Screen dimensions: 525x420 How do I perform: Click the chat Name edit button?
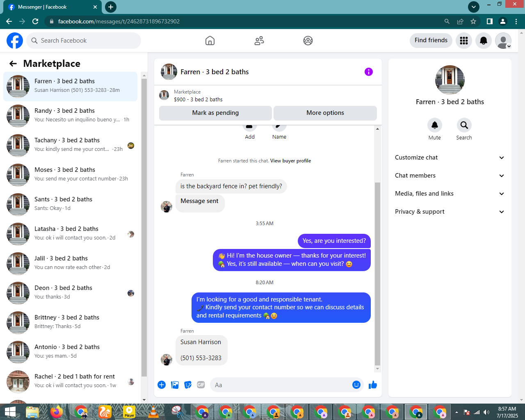[279, 131]
